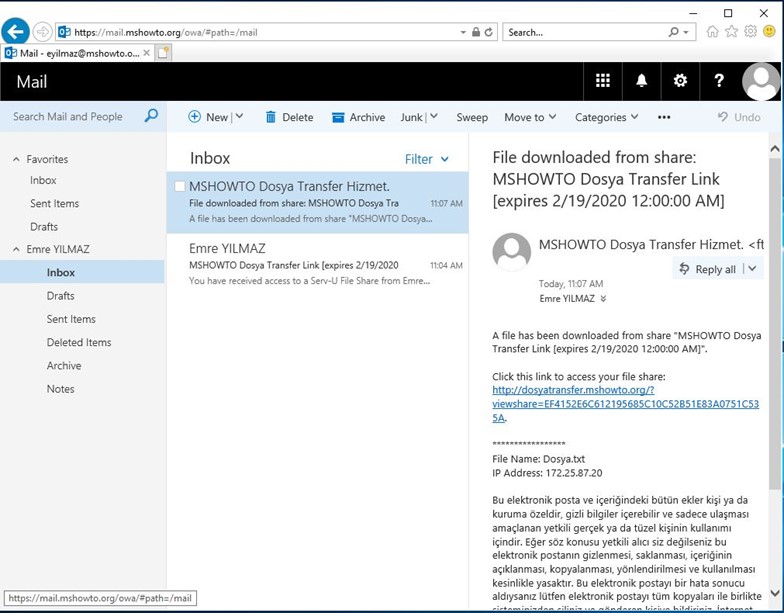This screenshot has height=613, width=784.
Task: Open the address bar history dropdown arrow
Action: click(463, 32)
